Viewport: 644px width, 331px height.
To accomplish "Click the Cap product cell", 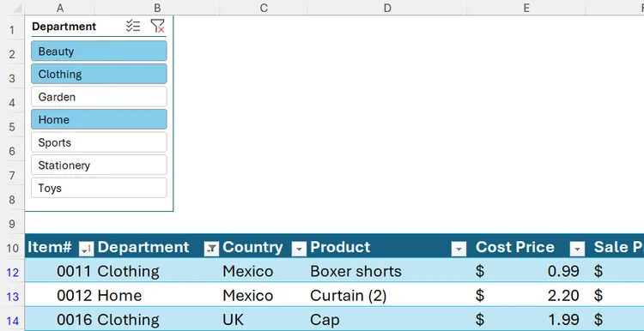I will (x=387, y=320).
